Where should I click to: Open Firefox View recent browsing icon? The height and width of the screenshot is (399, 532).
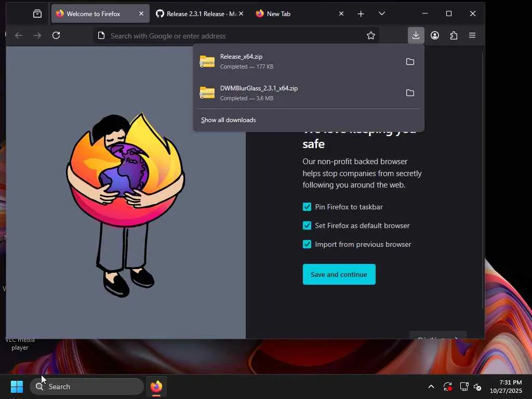[x=37, y=14]
